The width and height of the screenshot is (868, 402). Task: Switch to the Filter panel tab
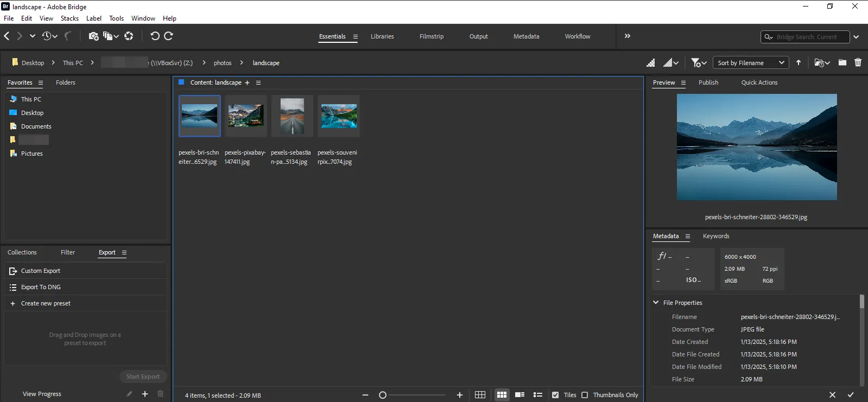(x=68, y=252)
